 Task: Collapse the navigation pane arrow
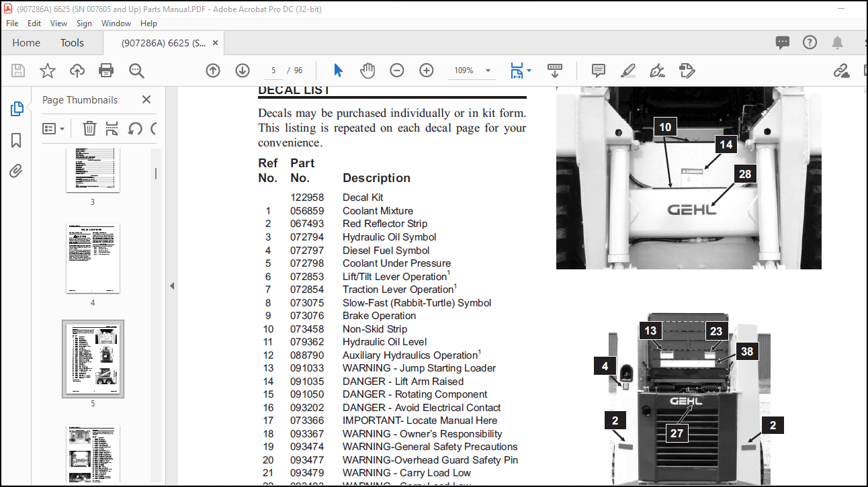[171, 285]
